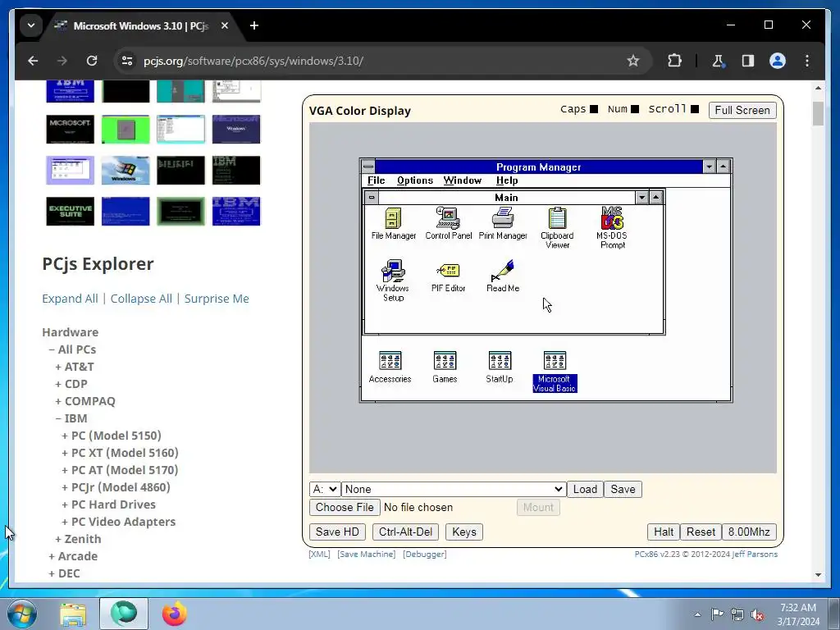Select the Games program group icon
The width and height of the screenshot is (840, 630).
pyautogui.click(x=445, y=367)
